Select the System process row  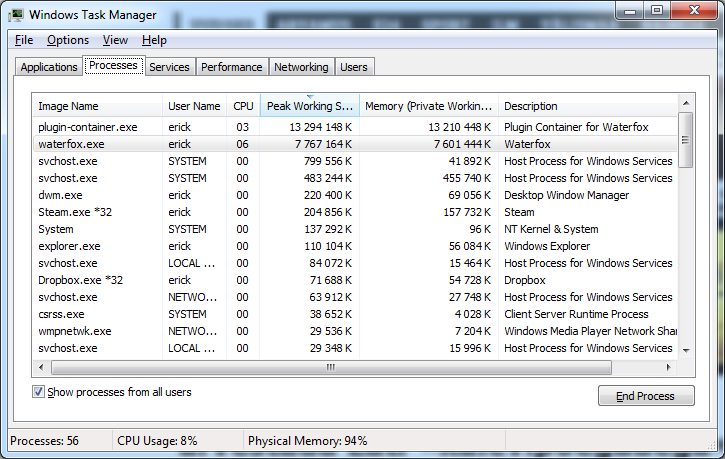point(355,229)
